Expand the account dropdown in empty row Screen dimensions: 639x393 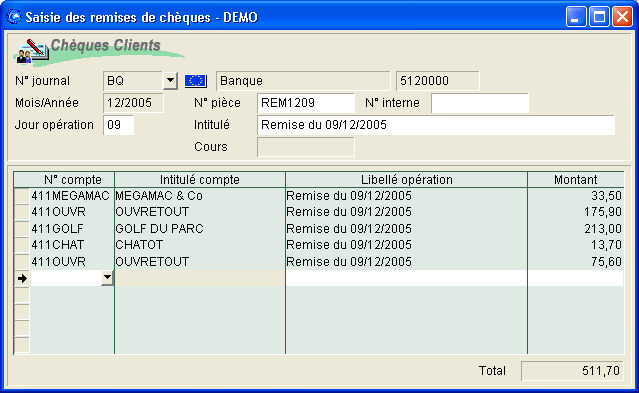point(107,278)
